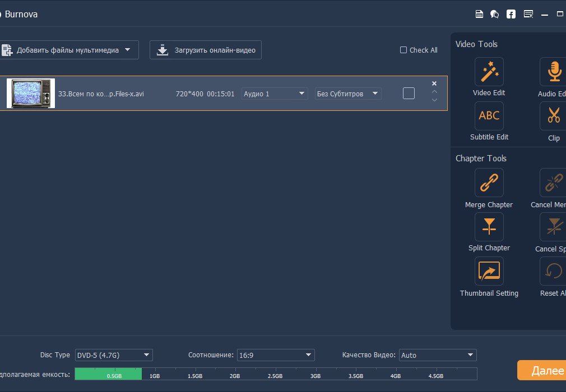Screen dimensions: 566x392
Task: Click the Video Tools heading
Action: [476, 44]
